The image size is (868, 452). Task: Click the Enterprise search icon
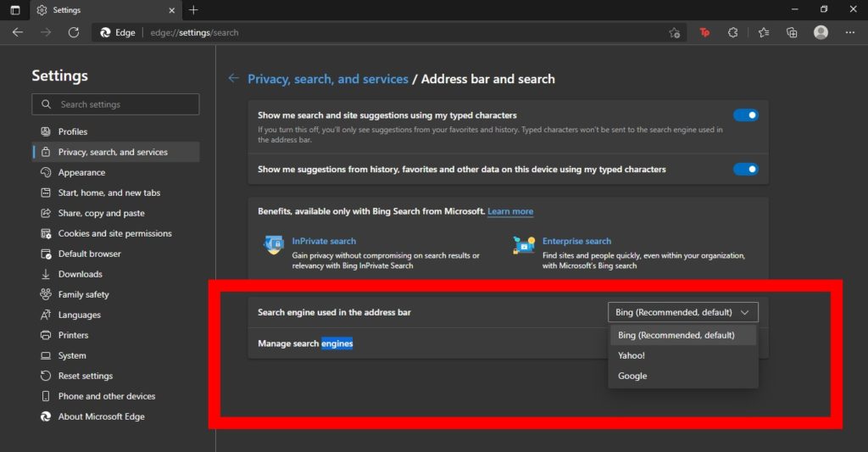[524, 244]
